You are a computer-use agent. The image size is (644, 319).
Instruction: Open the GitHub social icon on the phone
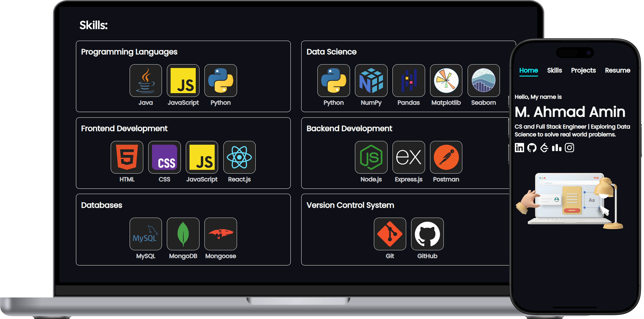coord(532,148)
